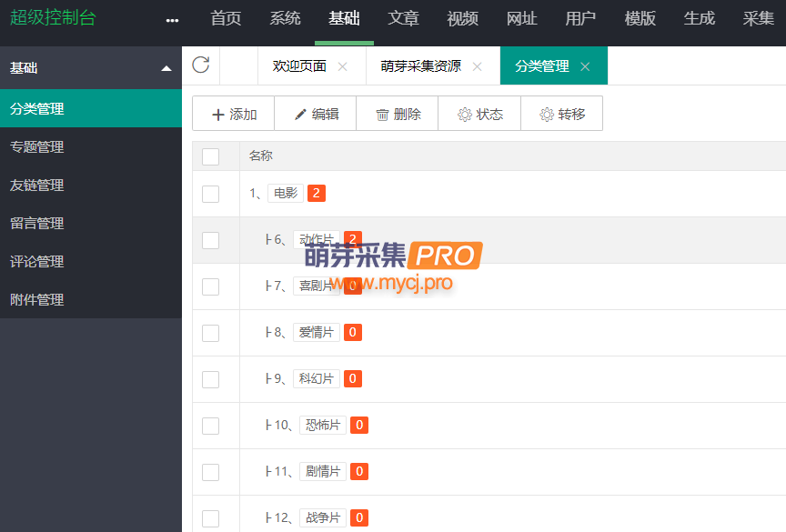Open the 系统 top menu

coord(286,18)
